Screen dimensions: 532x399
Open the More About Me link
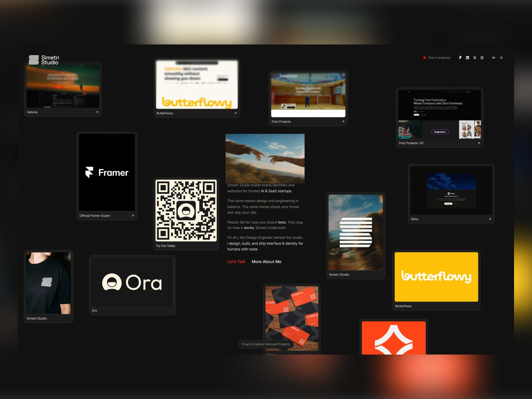click(x=266, y=262)
